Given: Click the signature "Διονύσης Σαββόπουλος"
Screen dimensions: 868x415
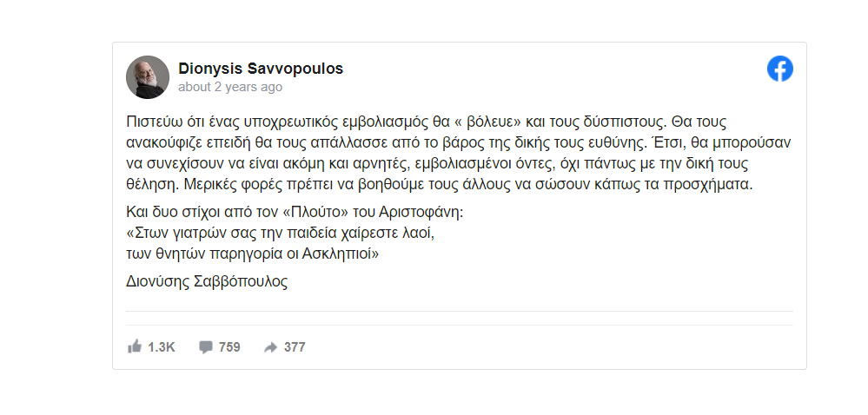Looking at the screenshot, I should click(x=207, y=281).
